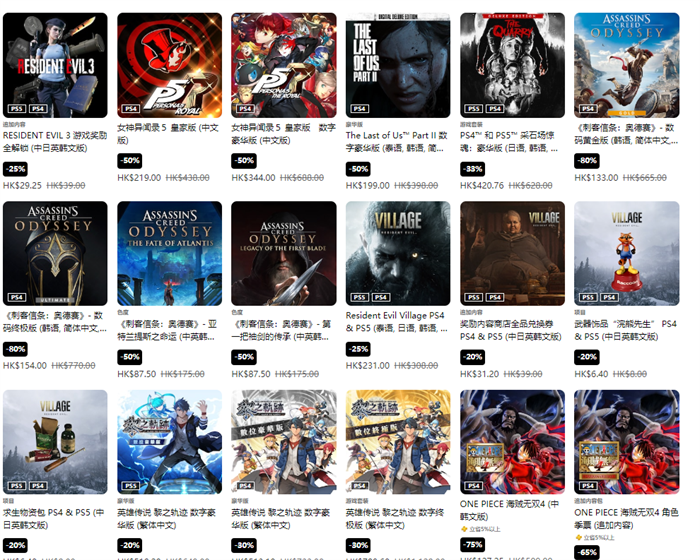700x560 pixels.
Task: Open 'Resident Evil Village PS4 & PS5' title
Action: (396, 322)
